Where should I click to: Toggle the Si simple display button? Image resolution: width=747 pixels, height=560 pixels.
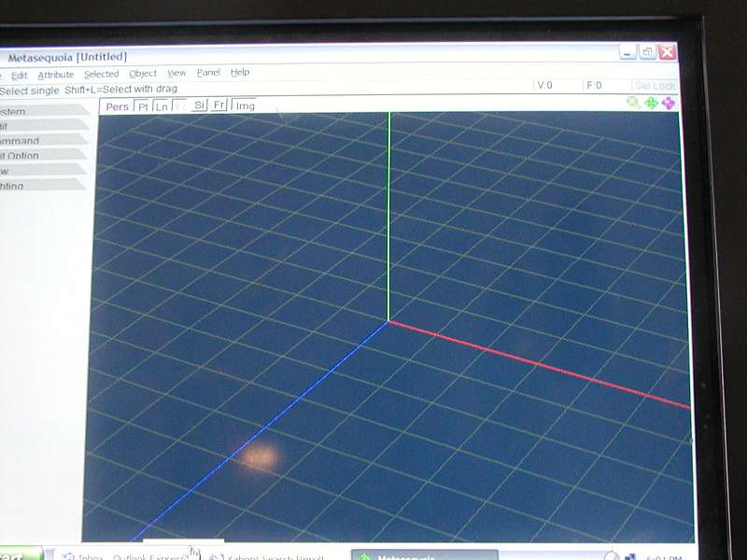pos(199,105)
